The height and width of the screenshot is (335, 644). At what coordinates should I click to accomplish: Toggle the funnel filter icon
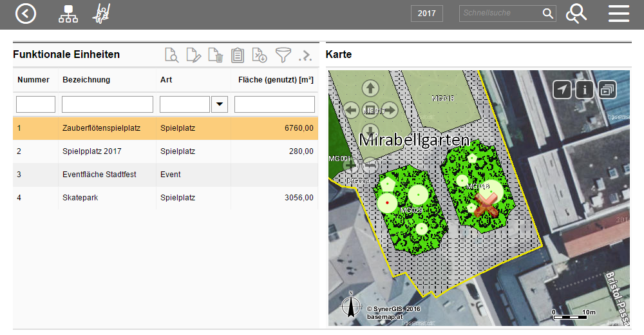pyautogui.click(x=283, y=55)
